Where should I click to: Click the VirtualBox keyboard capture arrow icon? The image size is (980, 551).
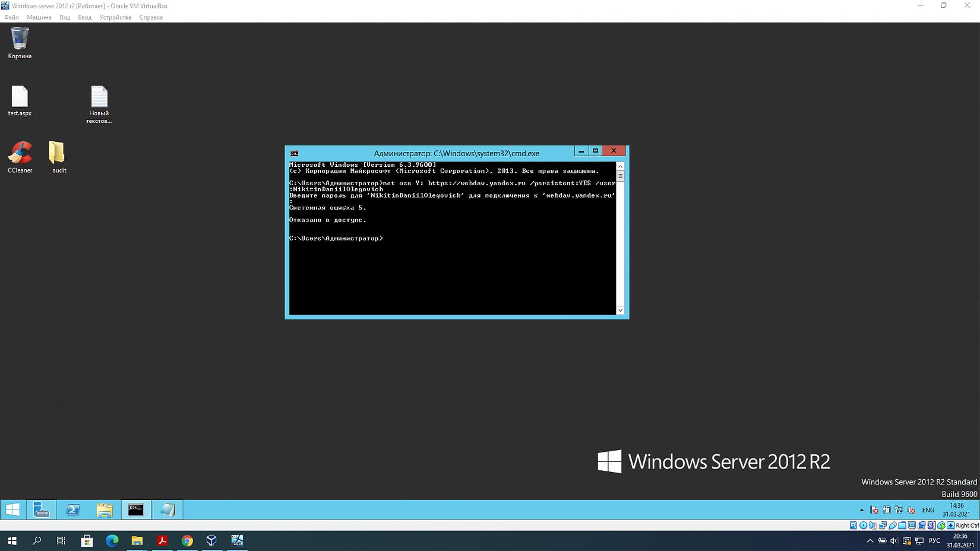951,525
